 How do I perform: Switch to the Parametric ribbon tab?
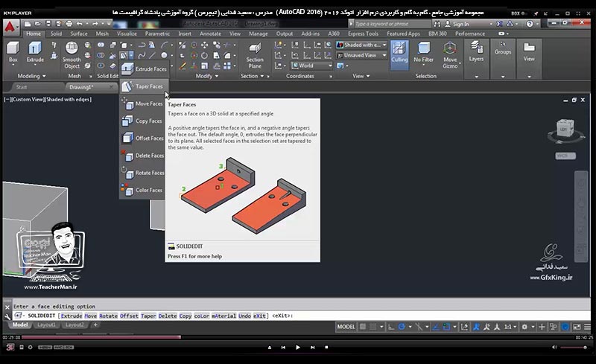157,33
